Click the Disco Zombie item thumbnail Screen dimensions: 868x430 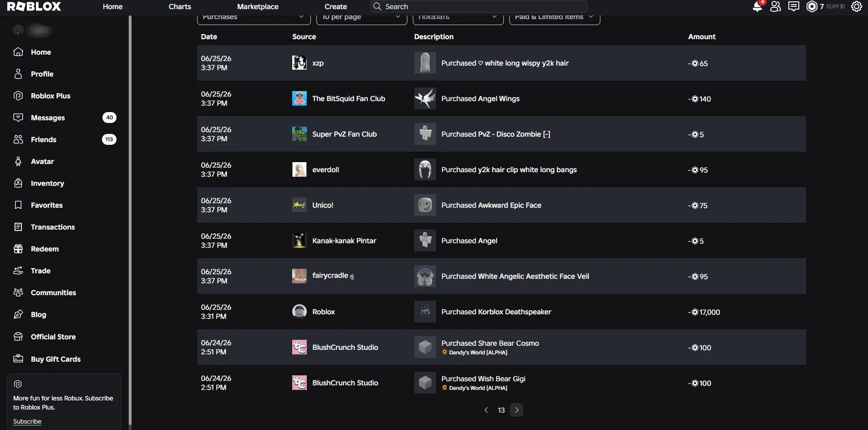[425, 134]
